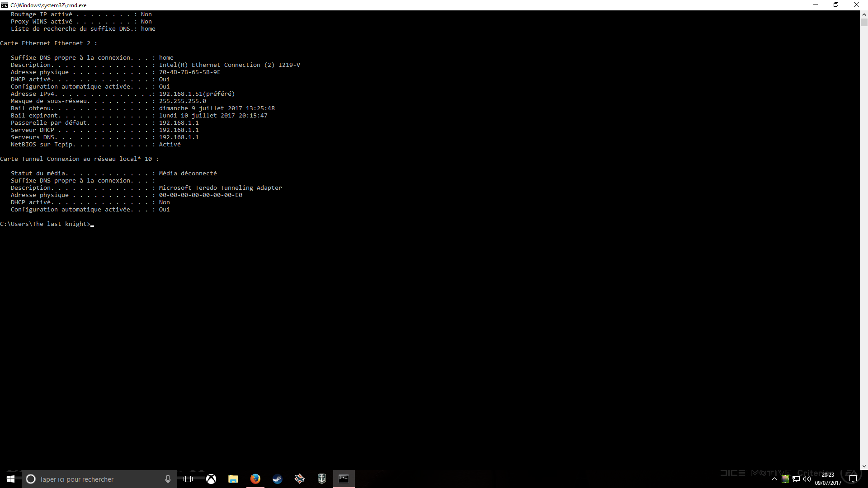Open Task View from the taskbar
Image resolution: width=868 pixels, height=488 pixels.
tap(188, 479)
